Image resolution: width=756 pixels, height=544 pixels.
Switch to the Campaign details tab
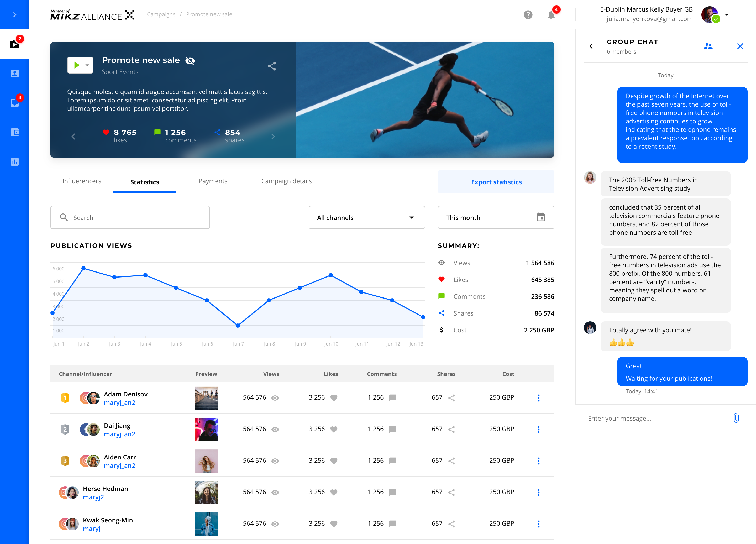click(286, 181)
